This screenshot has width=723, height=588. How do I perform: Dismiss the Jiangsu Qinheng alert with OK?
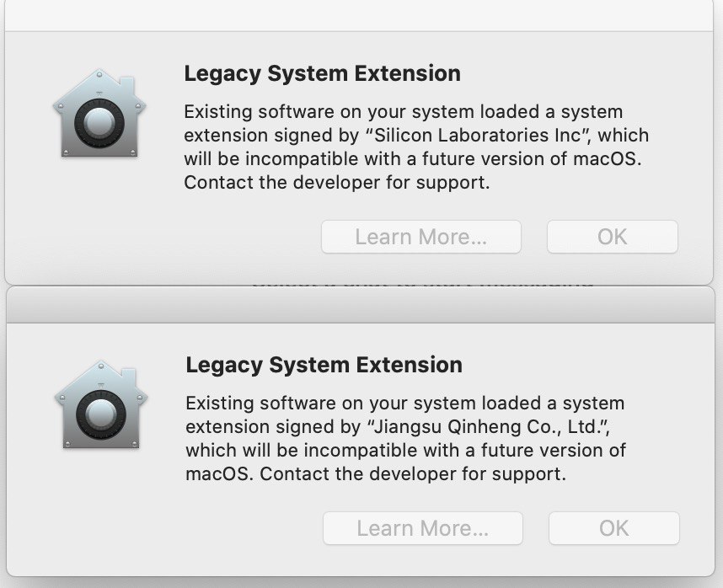[613, 528]
